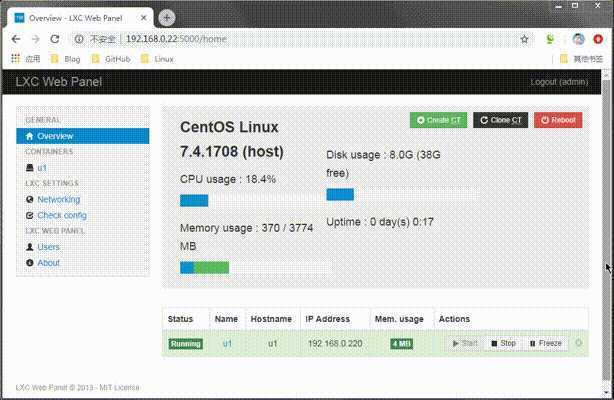The image size is (614, 400).
Task: Stop container u1
Action: click(504, 343)
